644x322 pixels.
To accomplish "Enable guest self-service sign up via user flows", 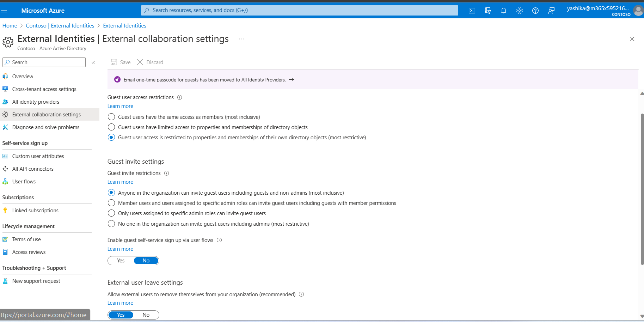I will pyautogui.click(x=121, y=260).
